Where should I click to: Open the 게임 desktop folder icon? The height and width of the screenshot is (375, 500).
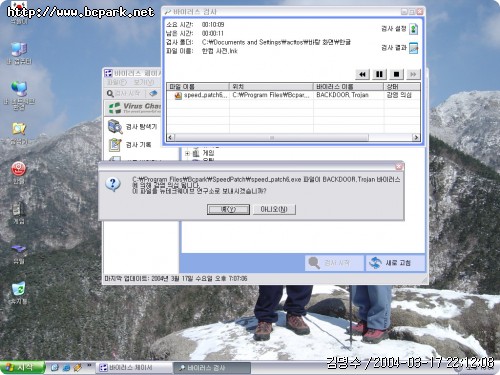19,213
